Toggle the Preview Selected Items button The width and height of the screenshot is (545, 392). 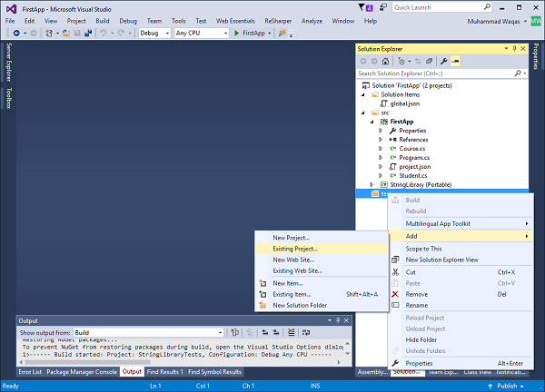454,61
